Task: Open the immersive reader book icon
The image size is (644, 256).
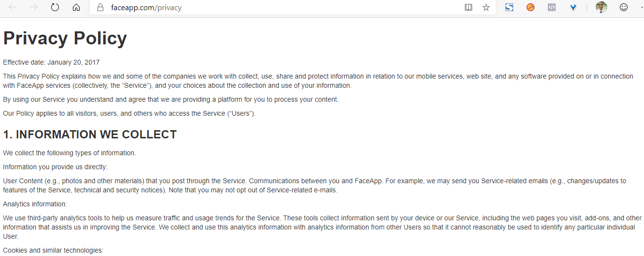Action: click(468, 8)
